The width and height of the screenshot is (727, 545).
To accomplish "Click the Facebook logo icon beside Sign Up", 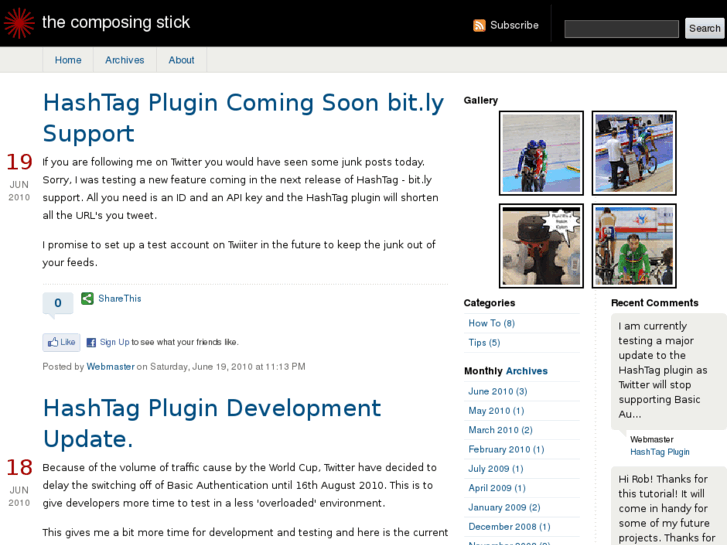I will coord(91,342).
